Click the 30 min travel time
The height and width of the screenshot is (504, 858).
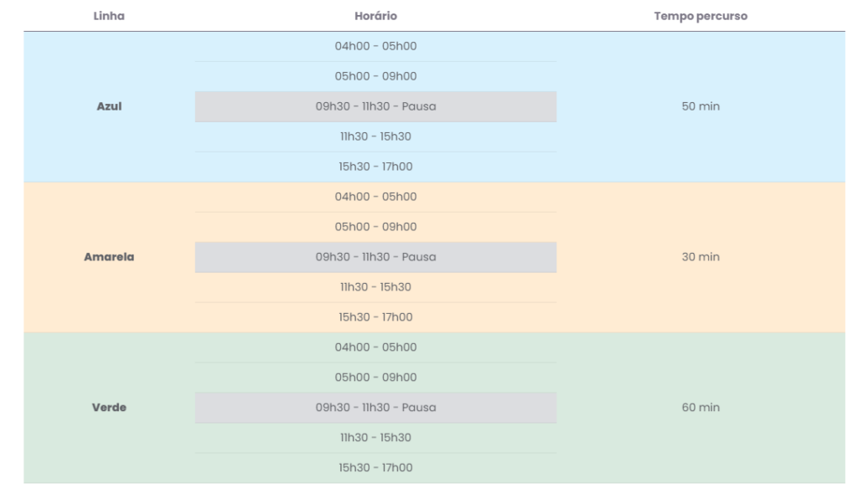tap(700, 257)
